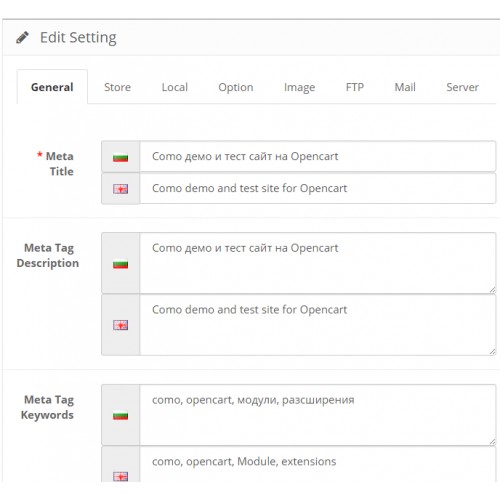This screenshot has height=500, width=500.
Task: Click Bulgarian flag beside Meta Tag Keywords
Action: [x=120, y=415]
